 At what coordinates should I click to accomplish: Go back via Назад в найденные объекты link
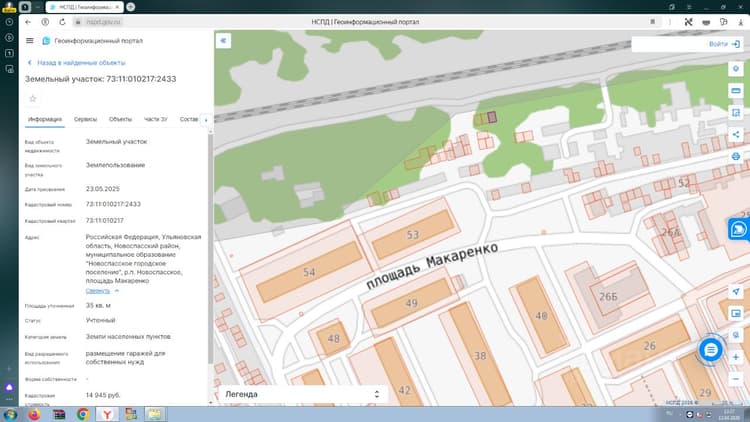pos(77,63)
